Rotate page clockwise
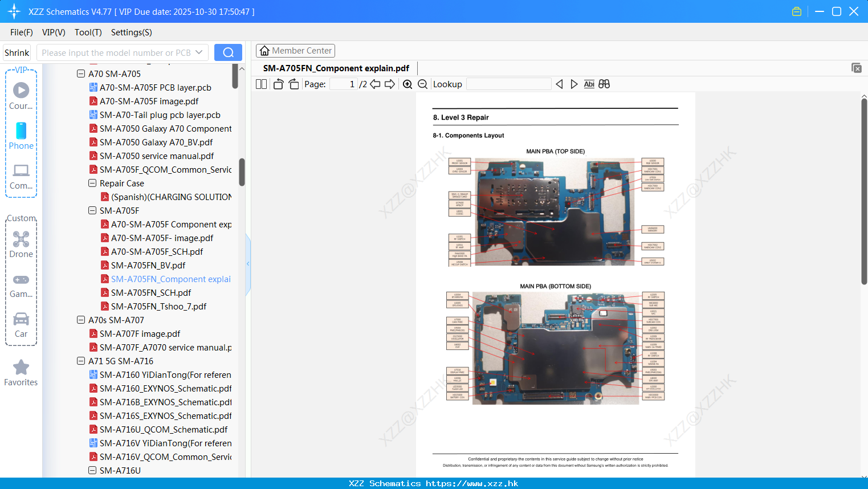This screenshot has height=489, width=868. tap(294, 84)
